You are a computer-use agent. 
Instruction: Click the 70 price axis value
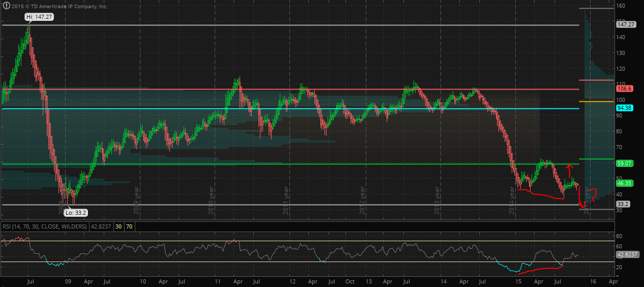[619, 147]
